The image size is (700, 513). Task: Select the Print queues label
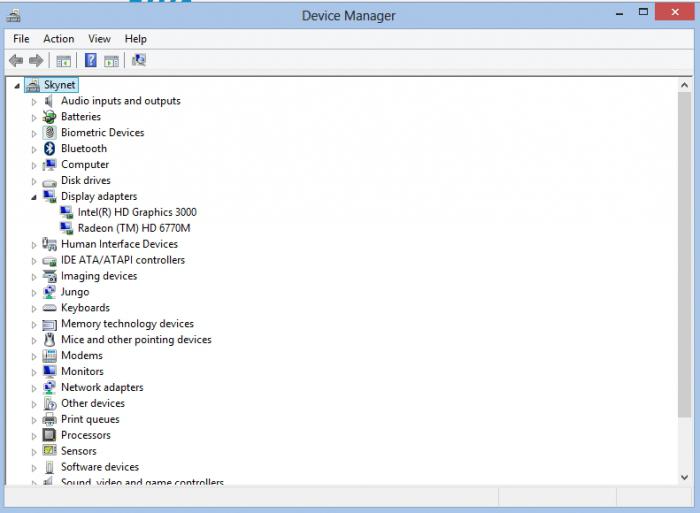coord(90,419)
